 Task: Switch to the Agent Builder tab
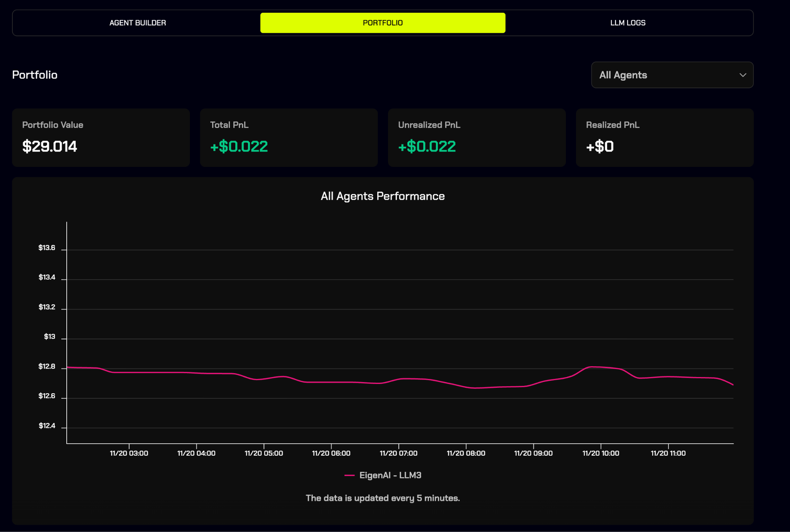(x=138, y=23)
